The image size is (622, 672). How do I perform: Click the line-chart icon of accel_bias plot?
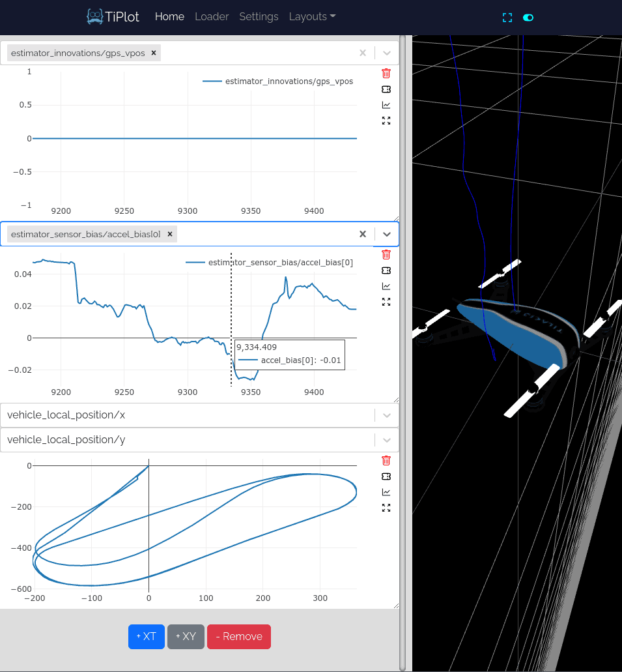tap(386, 286)
